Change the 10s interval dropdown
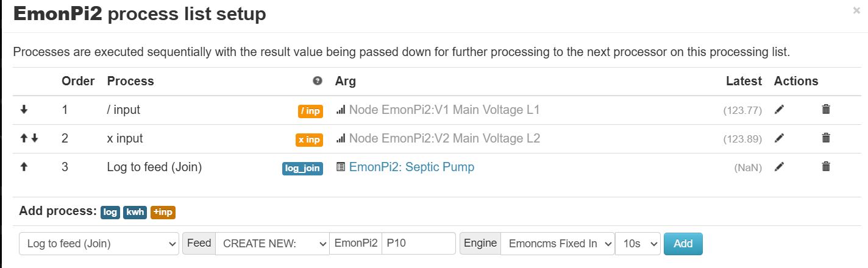The width and height of the screenshot is (868, 268). pos(638,244)
